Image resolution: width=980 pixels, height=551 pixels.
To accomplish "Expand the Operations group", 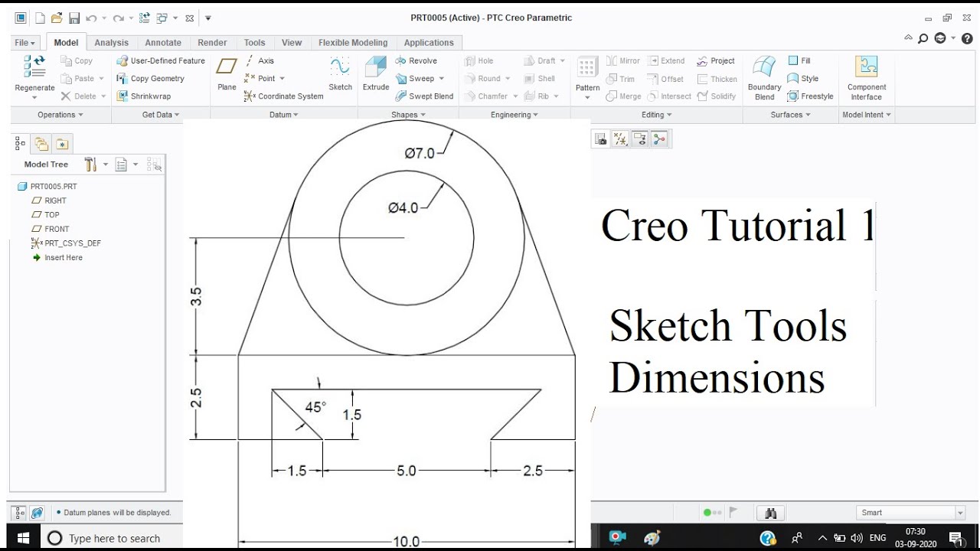I will point(60,115).
